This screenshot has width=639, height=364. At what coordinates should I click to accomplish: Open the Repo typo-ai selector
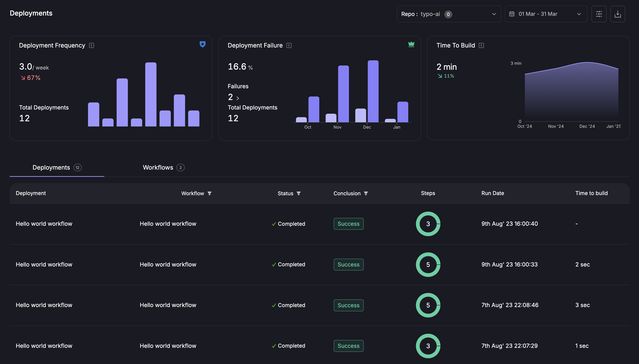point(449,14)
